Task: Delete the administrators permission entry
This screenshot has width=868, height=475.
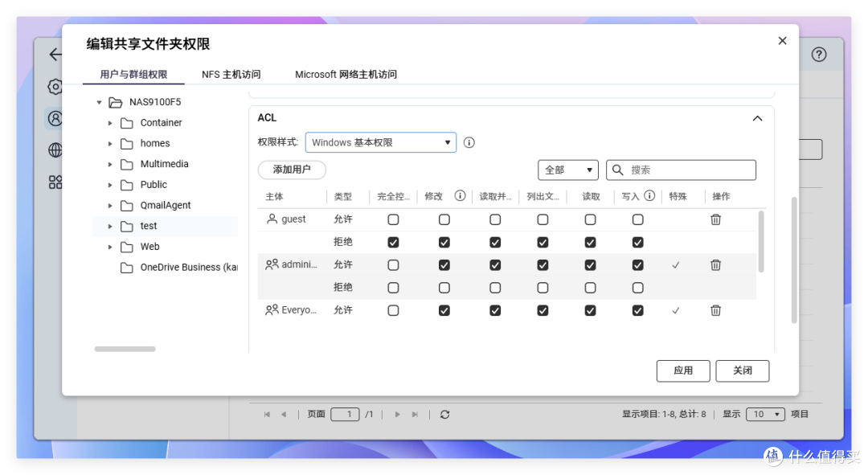Action: (716, 264)
